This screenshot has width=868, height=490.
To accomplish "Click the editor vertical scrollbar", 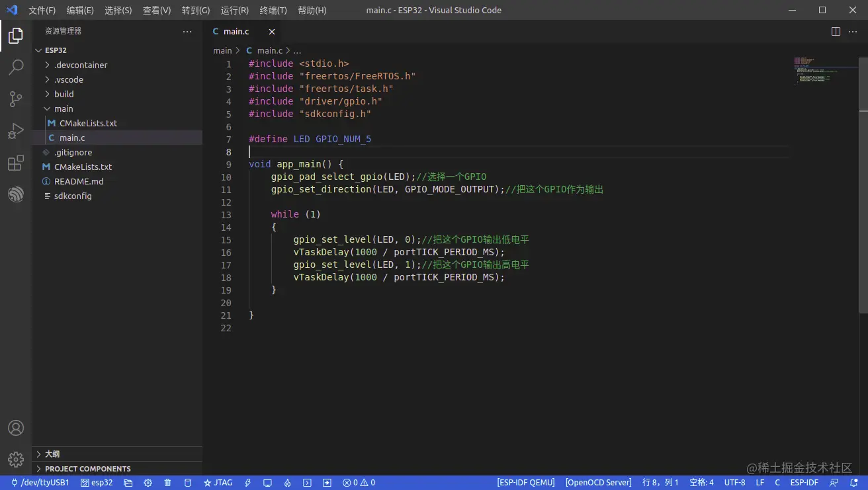I will [863, 185].
